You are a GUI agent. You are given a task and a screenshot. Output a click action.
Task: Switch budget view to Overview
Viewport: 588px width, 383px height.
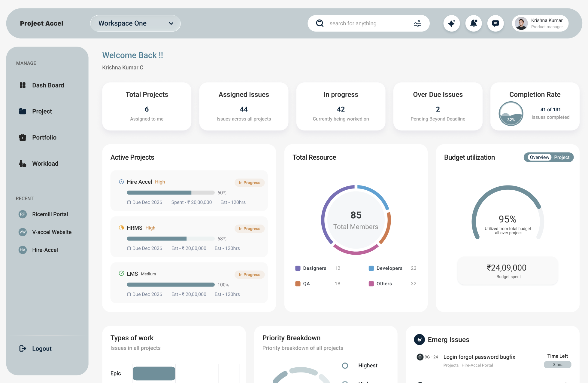click(x=539, y=157)
